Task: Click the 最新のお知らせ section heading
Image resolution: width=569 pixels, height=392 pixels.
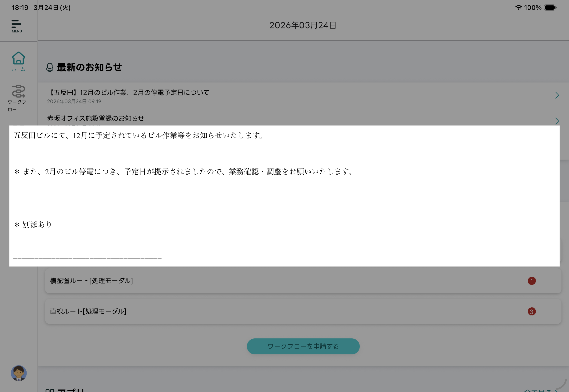Action: click(x=89, y=67)
